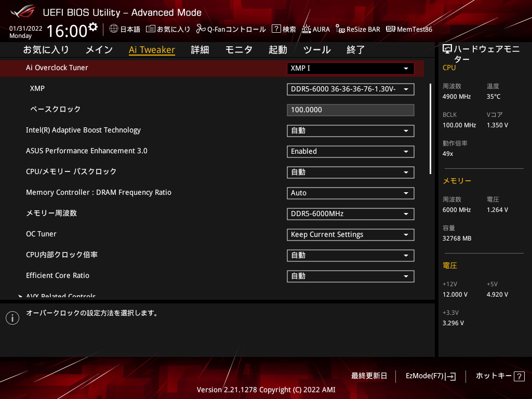
Task: Click the CPU temperature 35°C value
Action: pyautogui.click(x=494, y=97)
